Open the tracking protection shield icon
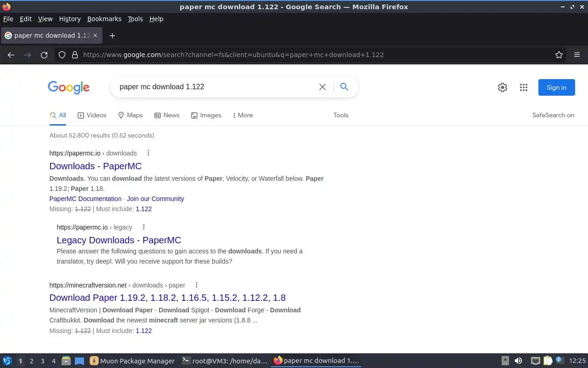 [62, 55]
